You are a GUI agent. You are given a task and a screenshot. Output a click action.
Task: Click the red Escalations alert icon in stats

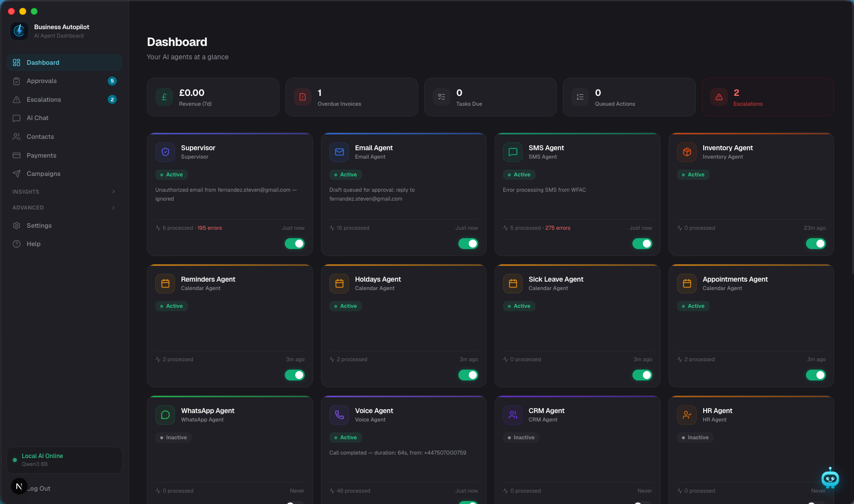[x=719, y=97]
